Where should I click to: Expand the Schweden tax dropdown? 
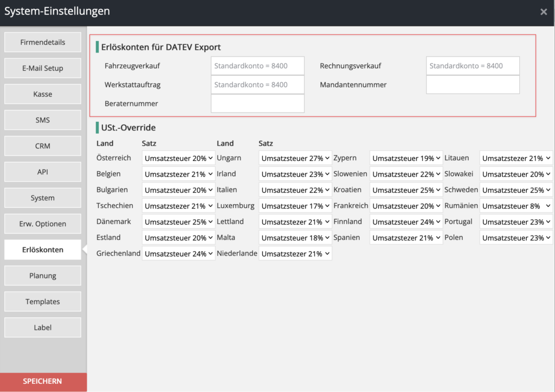tap(516, 190)
